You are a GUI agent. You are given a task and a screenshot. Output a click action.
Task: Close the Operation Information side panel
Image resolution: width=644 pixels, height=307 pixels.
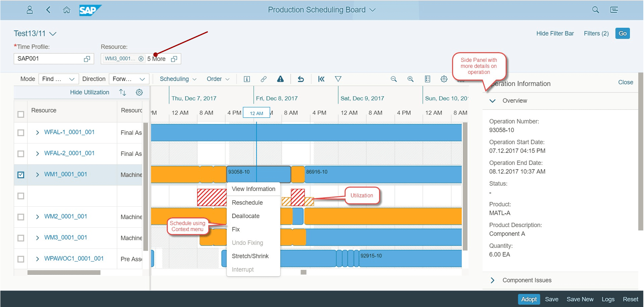[625, 82]
